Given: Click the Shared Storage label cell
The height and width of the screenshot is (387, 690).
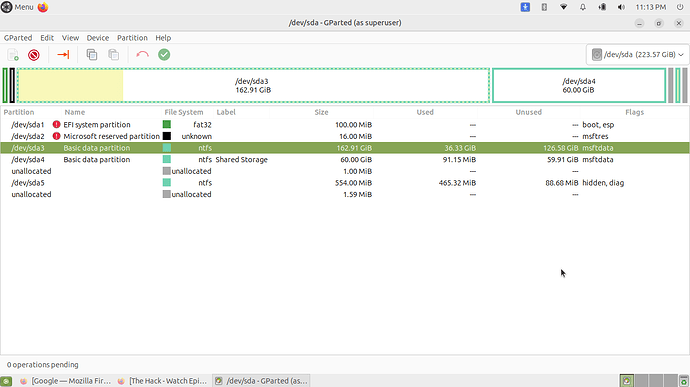Looking at the screenshot, I should point(242,159).
